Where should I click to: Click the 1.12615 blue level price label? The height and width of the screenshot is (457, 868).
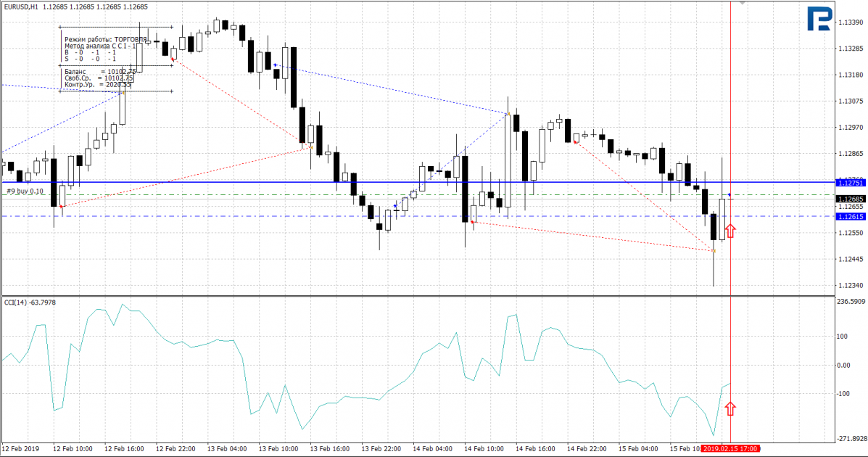[851, 217]
